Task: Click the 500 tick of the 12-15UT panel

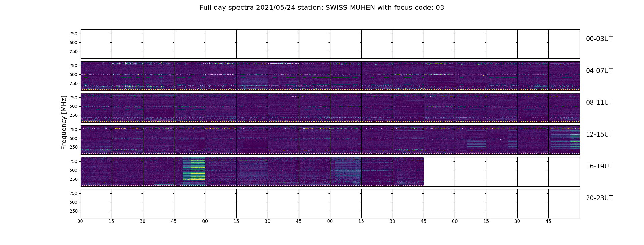Action: click(74, 138)
